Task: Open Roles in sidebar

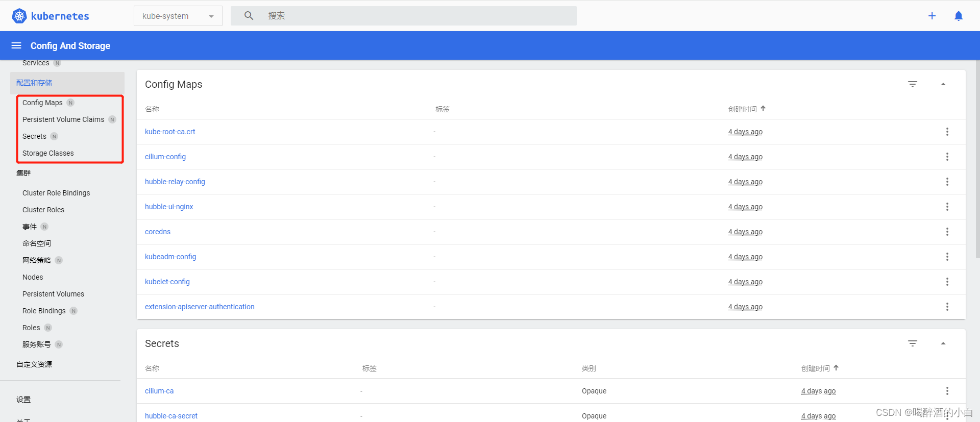Action: click(31, 328)
